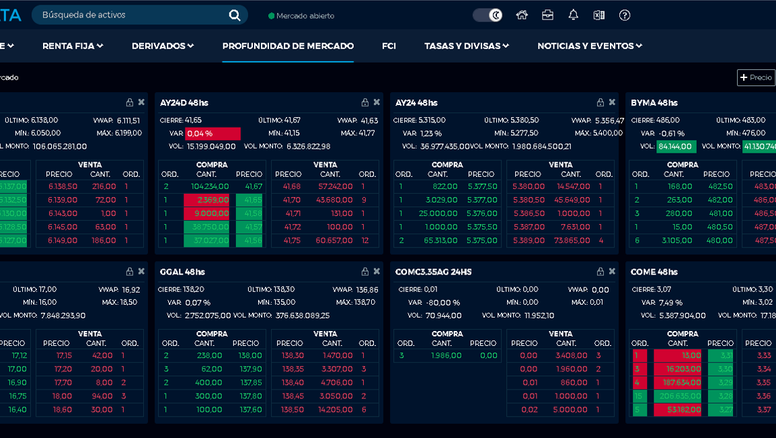This screenshot has height=438, width=776.
Task: Open the FCI menu item
Action: [x=389, y=46]
